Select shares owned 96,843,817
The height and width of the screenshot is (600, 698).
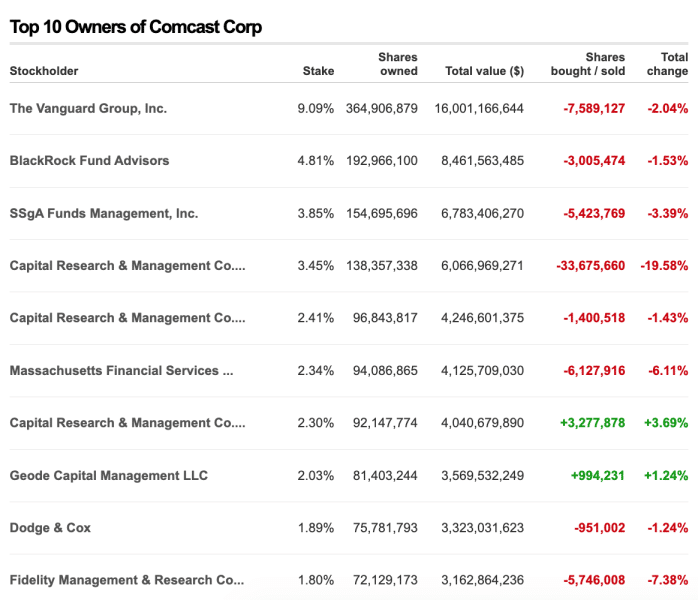click(x=385, y=318)
